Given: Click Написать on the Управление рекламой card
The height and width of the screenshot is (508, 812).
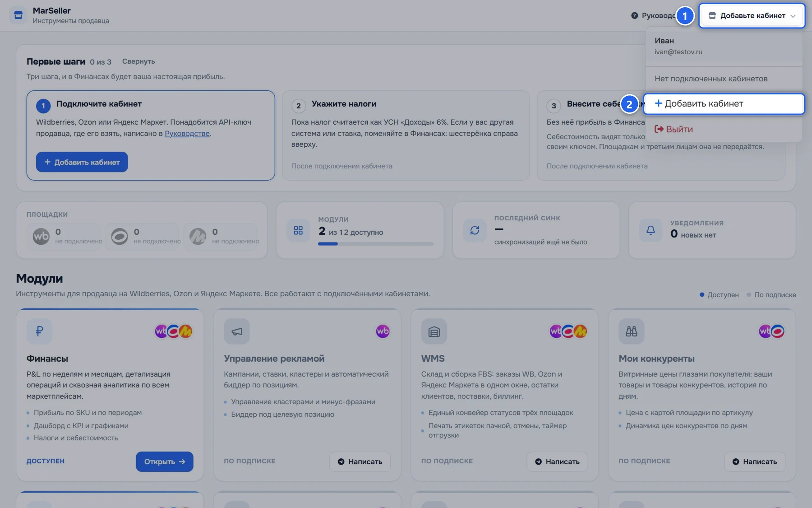Looking at the screenshot, I should tap(360, 461).
